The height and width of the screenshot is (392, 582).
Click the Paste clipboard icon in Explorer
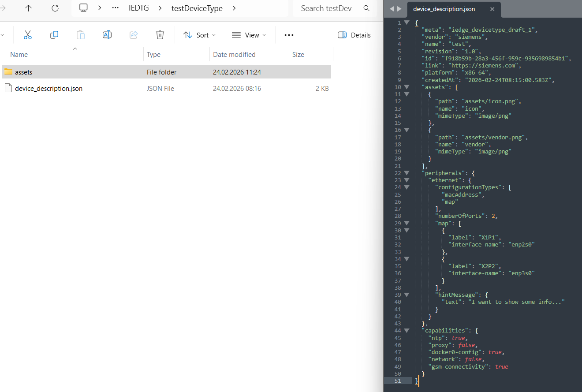81,35
